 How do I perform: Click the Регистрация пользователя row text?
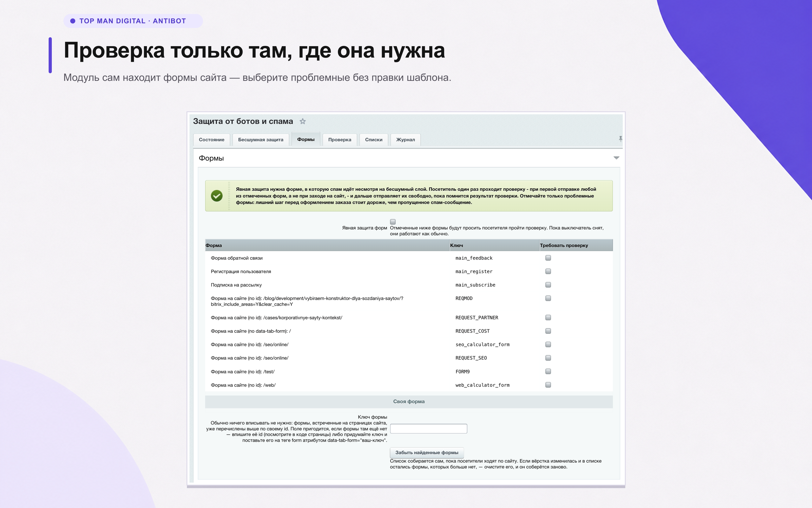[x=241, y=272]
